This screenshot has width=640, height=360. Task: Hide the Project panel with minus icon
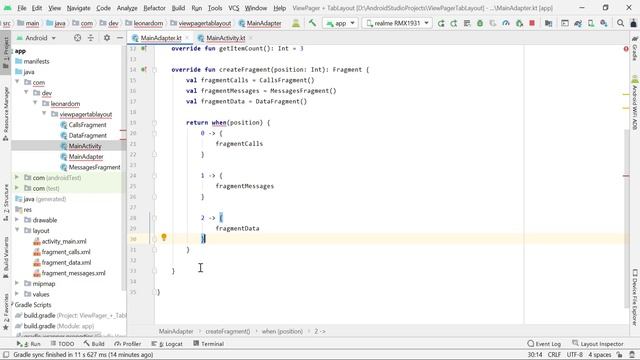tap(120, 38)
